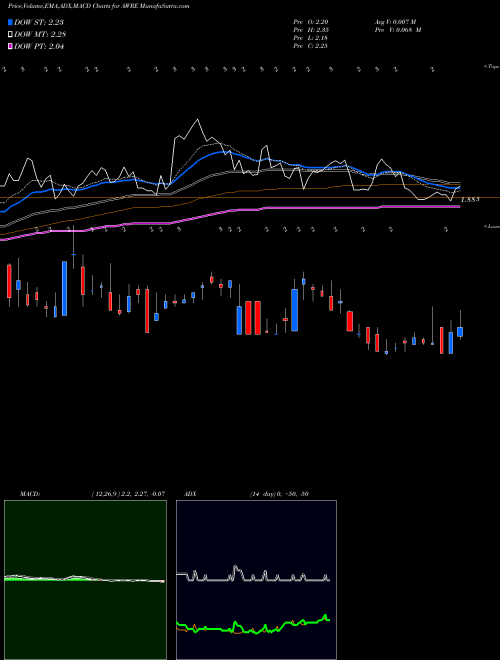The image size is (500, 660).
Task: Click the magenta DOW PT legend swatch
Action: [x=10, y=47]
